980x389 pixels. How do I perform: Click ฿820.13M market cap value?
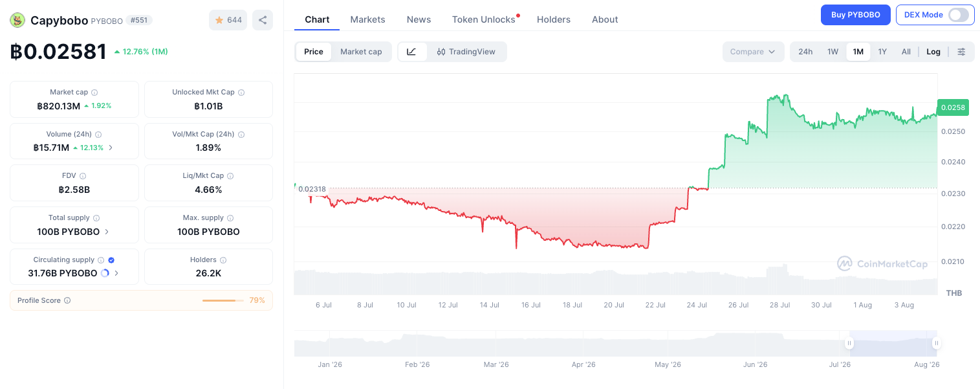58,106
